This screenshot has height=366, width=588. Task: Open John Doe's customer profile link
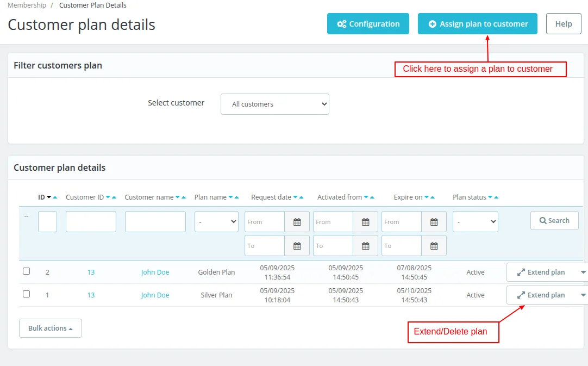(155, 272)
